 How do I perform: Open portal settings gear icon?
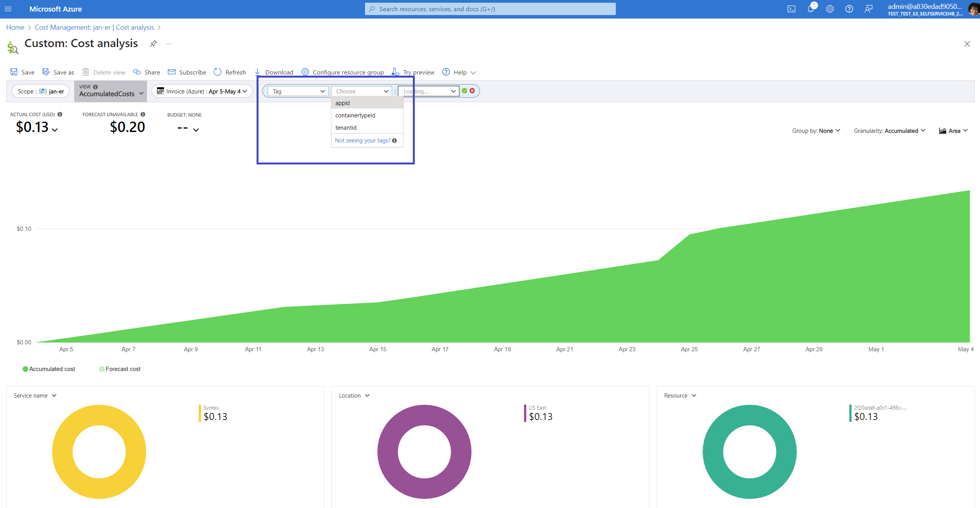(x=830, y=9)
